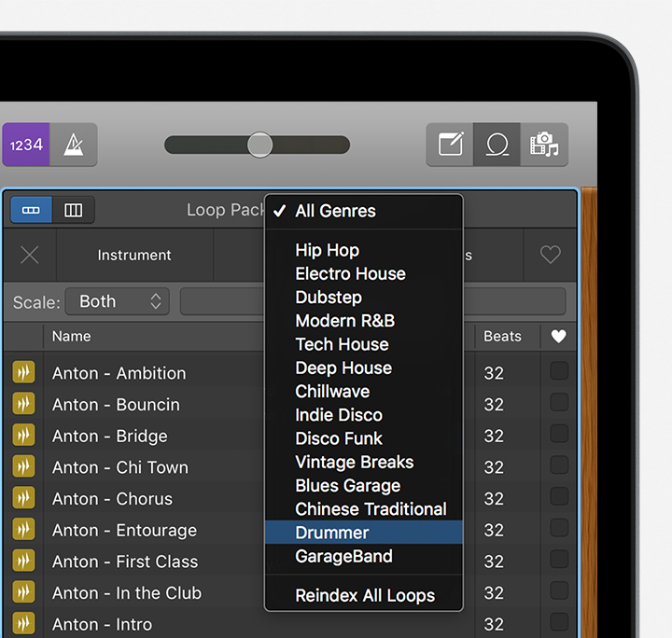Clear loop filters with the X button
The width and height of the screenshot is (672, 638).
[x=30, y=256]
